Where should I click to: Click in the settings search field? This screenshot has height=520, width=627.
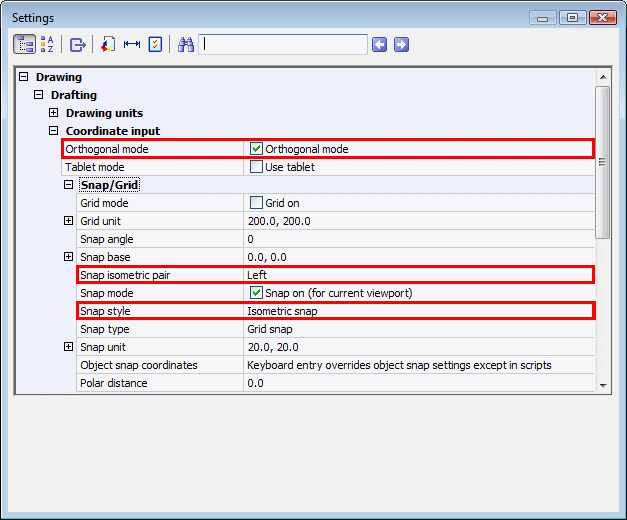(283, 44)
